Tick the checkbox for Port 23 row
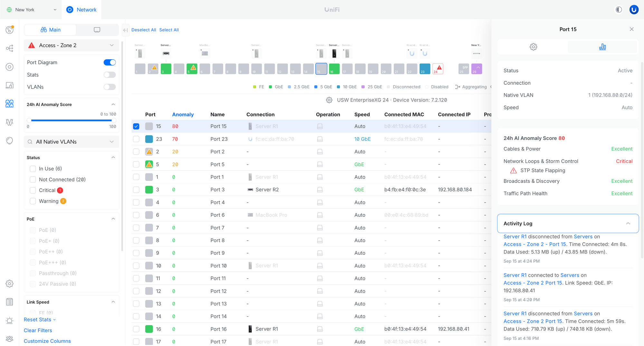The height and width of the screenshot is (346, 644). [136, 139]
